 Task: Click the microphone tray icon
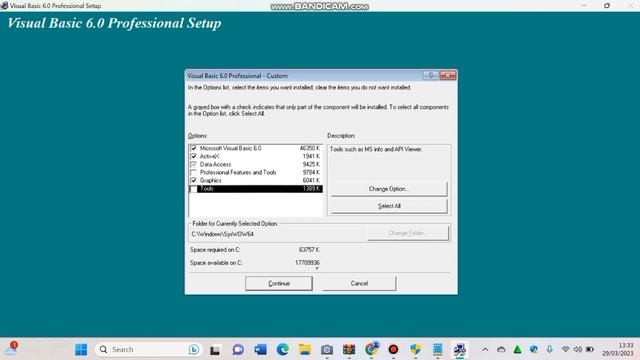click(x=549, y=349)
